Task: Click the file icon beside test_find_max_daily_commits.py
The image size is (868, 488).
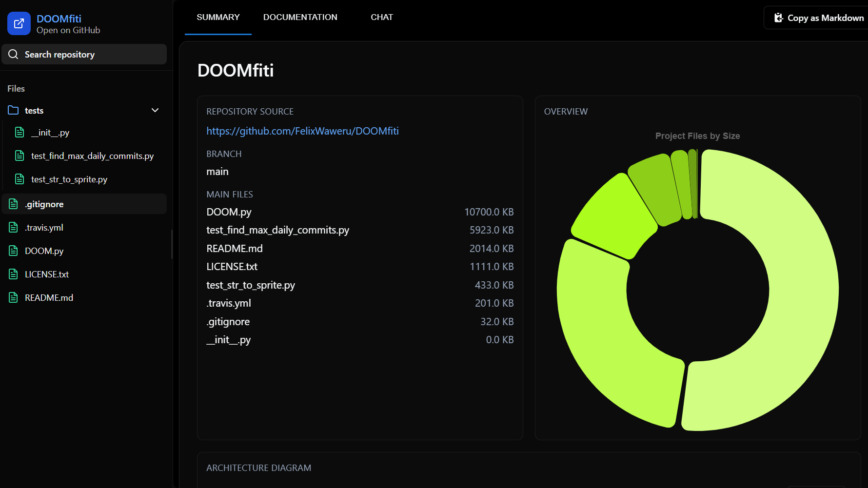Action: [x=20, y=156]
